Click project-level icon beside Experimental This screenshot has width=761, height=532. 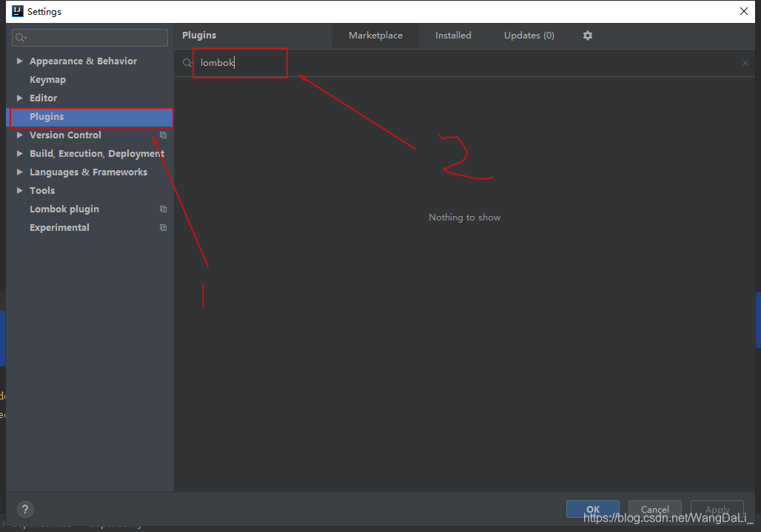pos(163,227)
